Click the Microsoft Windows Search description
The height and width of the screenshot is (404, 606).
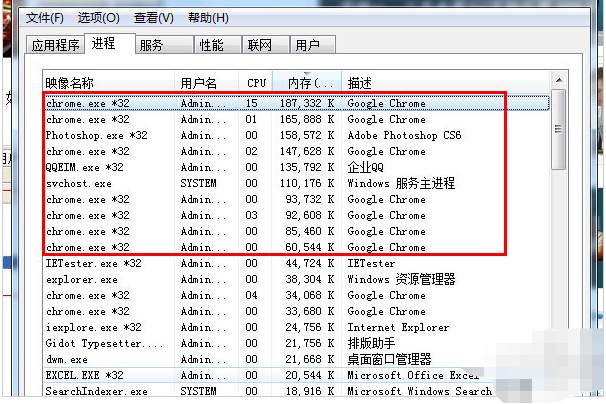click(420, 391)
